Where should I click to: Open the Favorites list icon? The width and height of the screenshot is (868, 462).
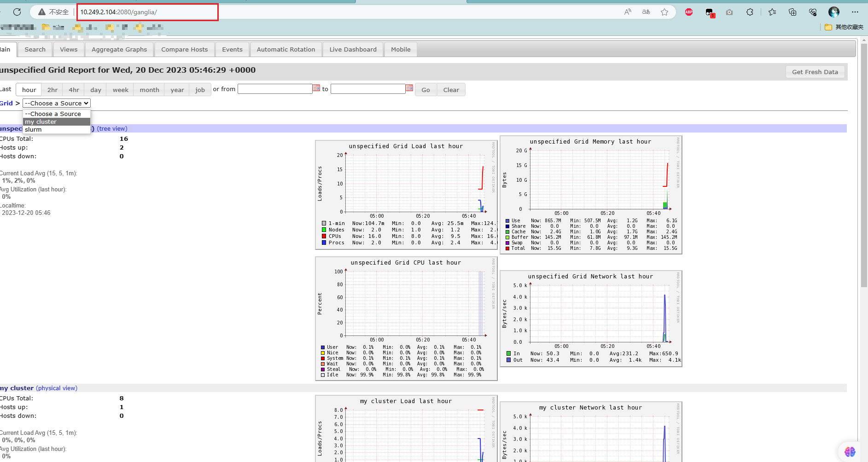772,12
